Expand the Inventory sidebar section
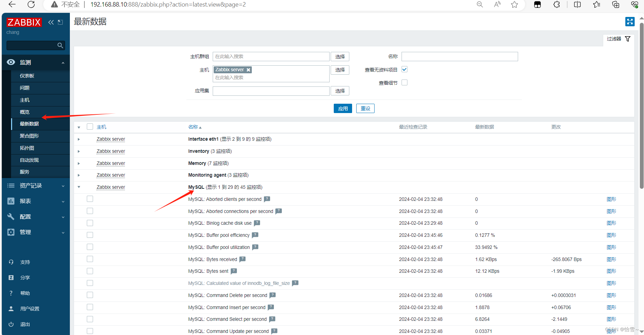The height and width of the screenshot is (335, 644). (x=36, y=186)
